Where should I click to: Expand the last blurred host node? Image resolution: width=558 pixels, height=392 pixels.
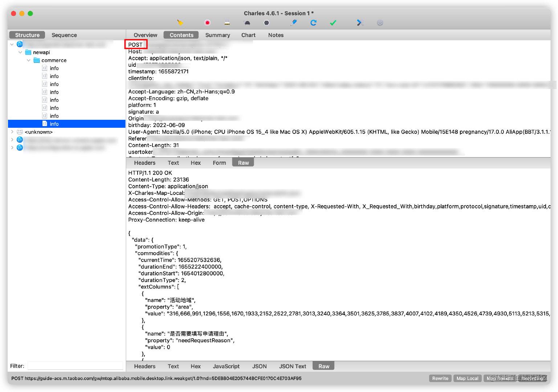pos(12,148)
